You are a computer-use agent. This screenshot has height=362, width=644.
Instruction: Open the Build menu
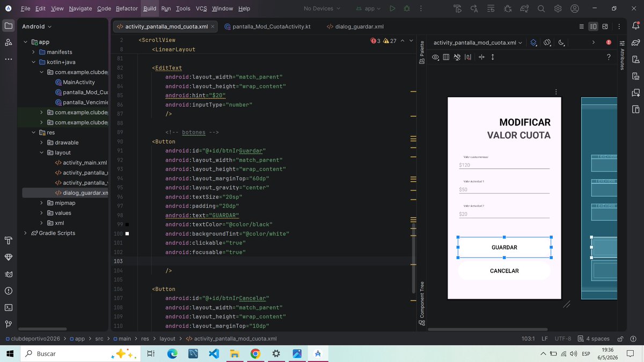(x=150, y=9)
